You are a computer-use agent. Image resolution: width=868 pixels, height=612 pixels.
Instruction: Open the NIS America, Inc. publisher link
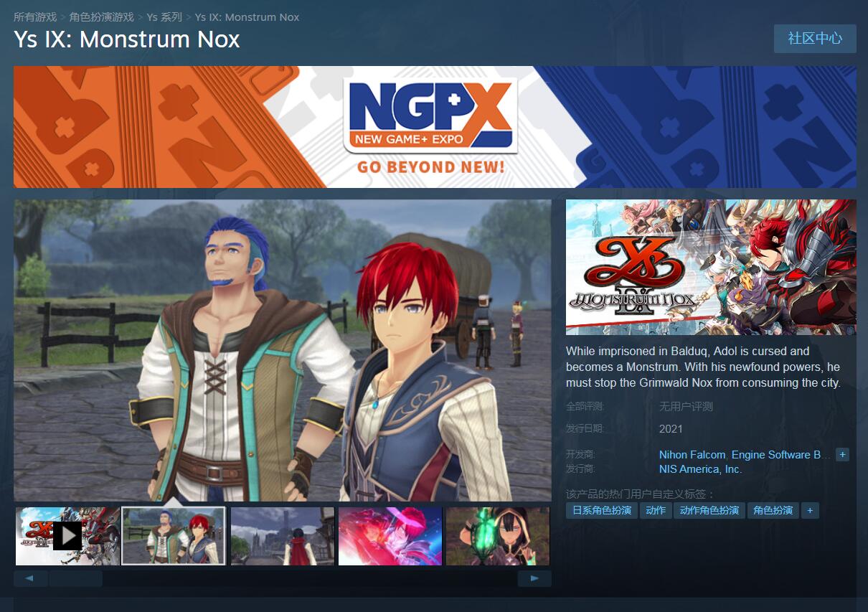tap(701, 469)
